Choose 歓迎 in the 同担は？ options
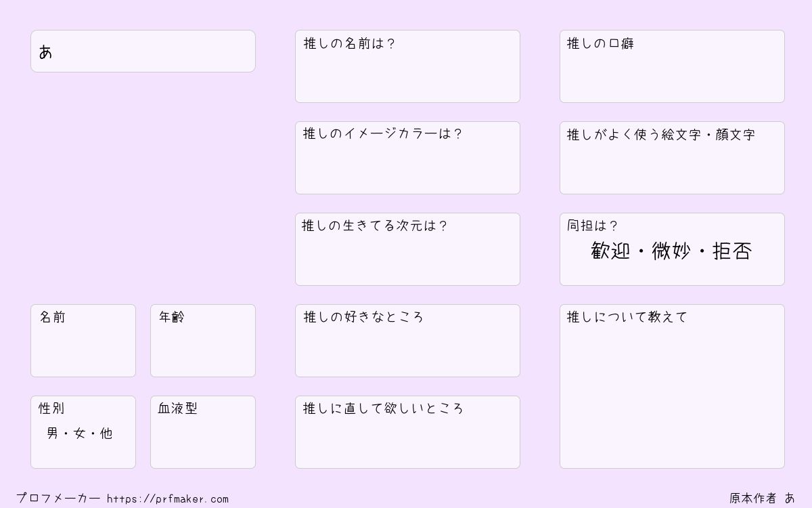This screenshot has width=812, height=508. (610, 251)
